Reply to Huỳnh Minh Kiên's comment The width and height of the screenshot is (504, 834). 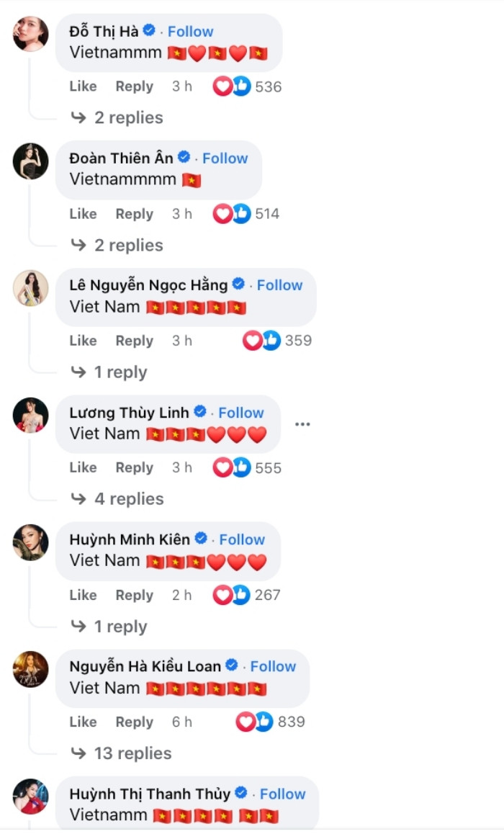134,595
